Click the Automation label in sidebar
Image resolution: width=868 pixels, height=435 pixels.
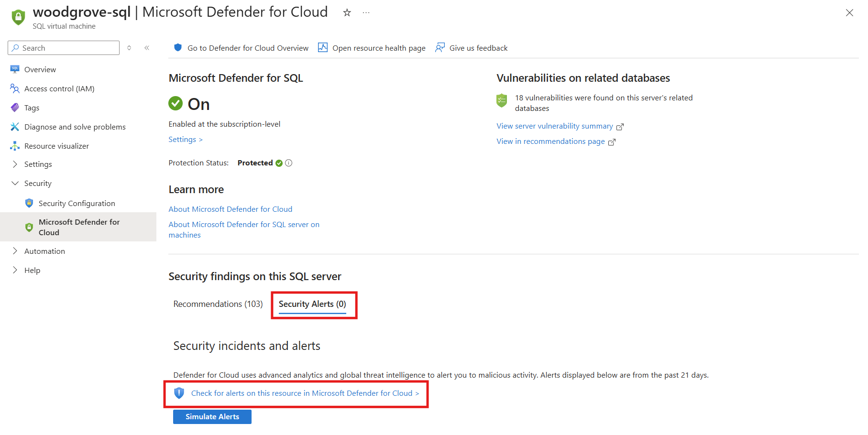(x=44, y=251)
